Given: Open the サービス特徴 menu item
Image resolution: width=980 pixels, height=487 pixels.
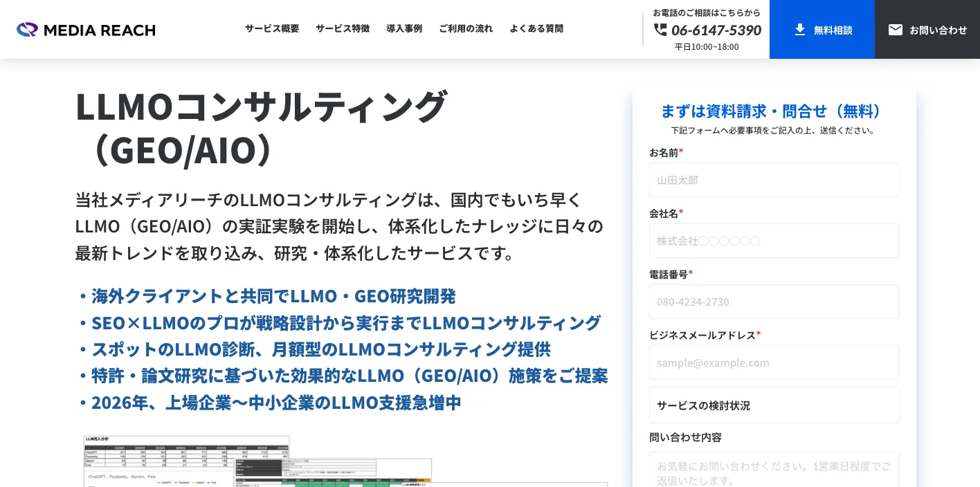Looking at the screenshot, I should [x=343, y=28].
